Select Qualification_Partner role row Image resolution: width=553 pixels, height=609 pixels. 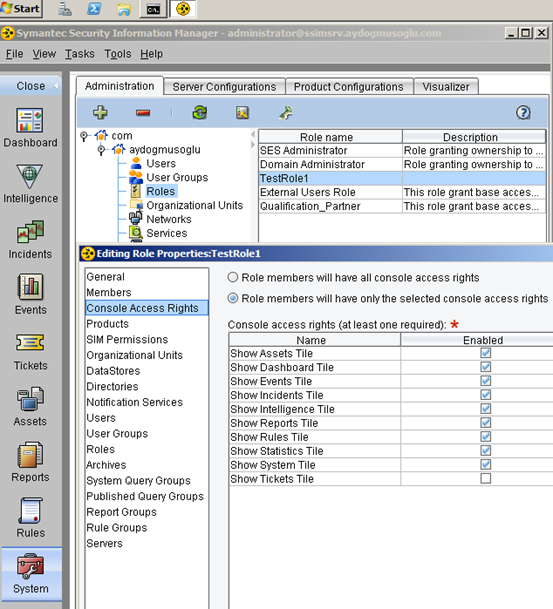(402, 206)
